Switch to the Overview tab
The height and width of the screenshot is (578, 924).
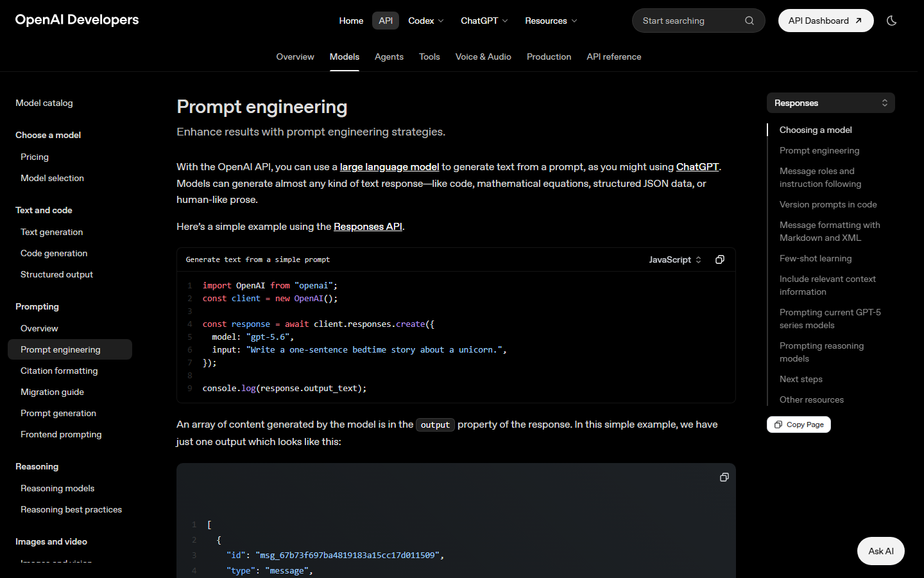[x=295, y=57]
